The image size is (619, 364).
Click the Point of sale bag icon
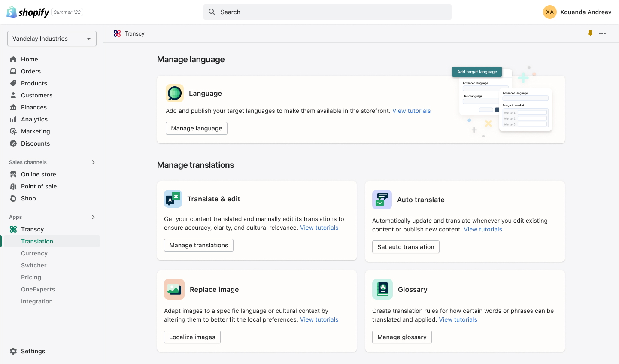tap(13, 186)
